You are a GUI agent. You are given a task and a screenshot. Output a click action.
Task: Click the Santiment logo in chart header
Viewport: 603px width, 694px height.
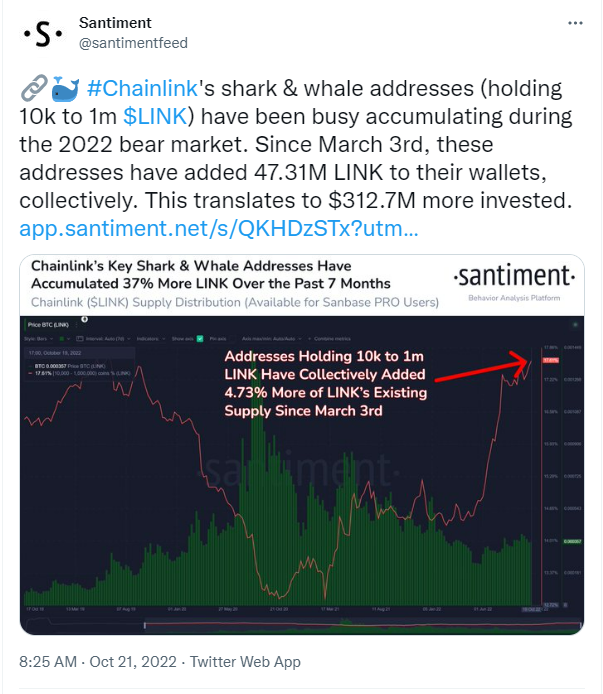click(514, 276)
